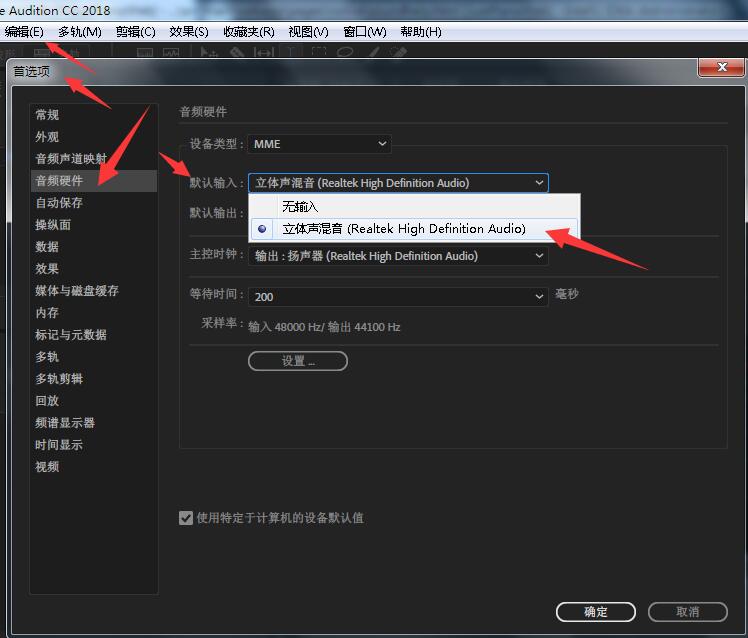Screen dimensions: 748x638
Task: Select the Marquee Selection tool in the toolbar
Action: point(319,52)
